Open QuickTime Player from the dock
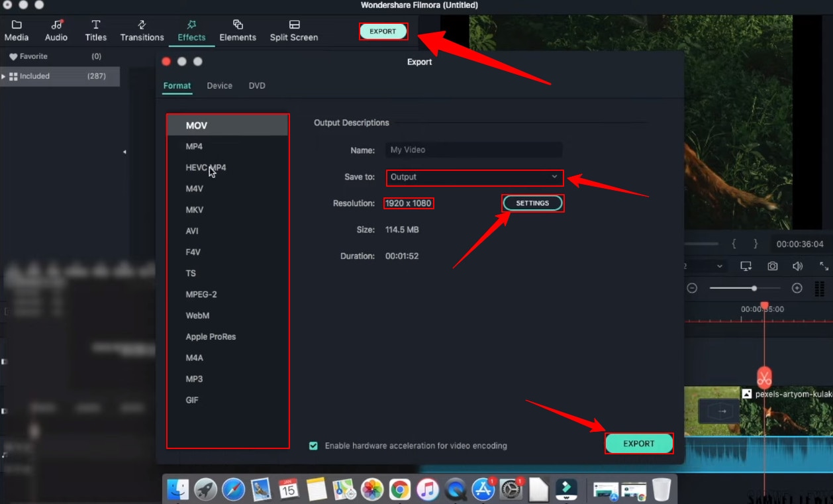Screen dimensions: 833x504 point(456,489)
